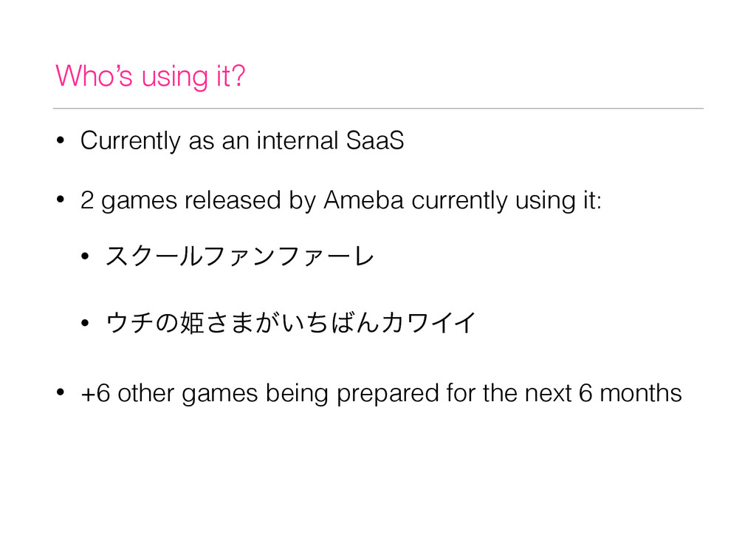Click the word "internal" in first bullet
Viewport: 756px width, 535px height.
coord(298,140)
